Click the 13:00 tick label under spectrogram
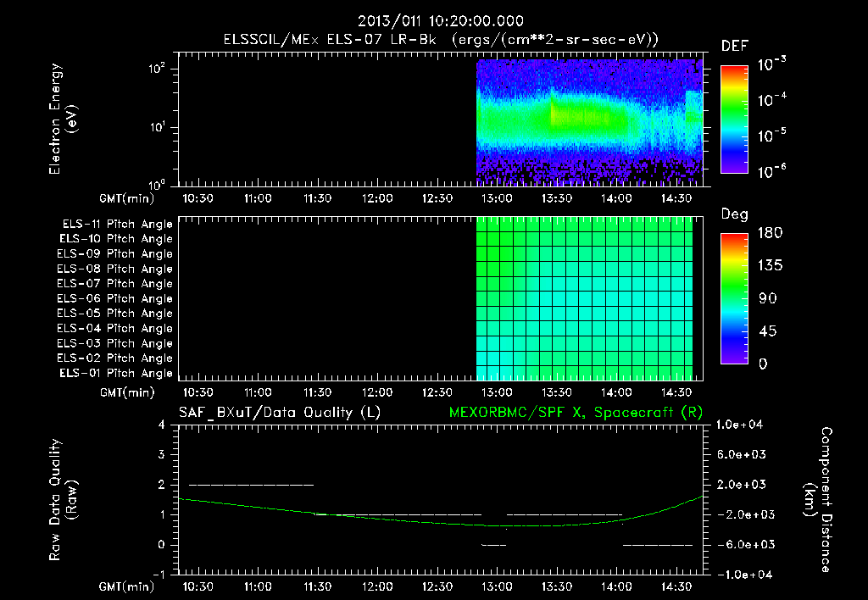Viewport: 868px width, 600px height. click(497, 198)
